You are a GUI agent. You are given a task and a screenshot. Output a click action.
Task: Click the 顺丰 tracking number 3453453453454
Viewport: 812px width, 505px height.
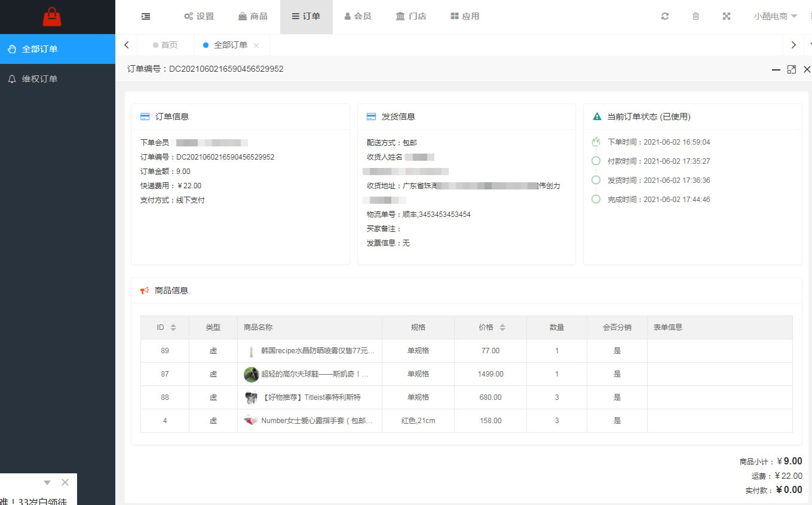pos(445,215)
